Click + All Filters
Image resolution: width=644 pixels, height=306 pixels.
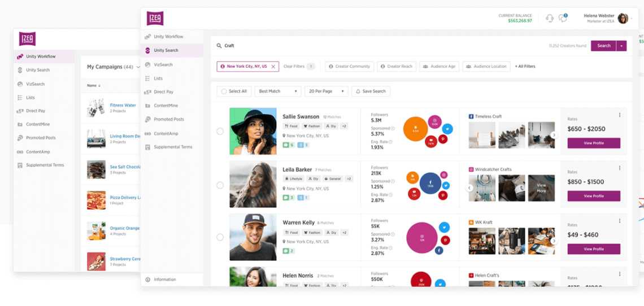(525, 67)
